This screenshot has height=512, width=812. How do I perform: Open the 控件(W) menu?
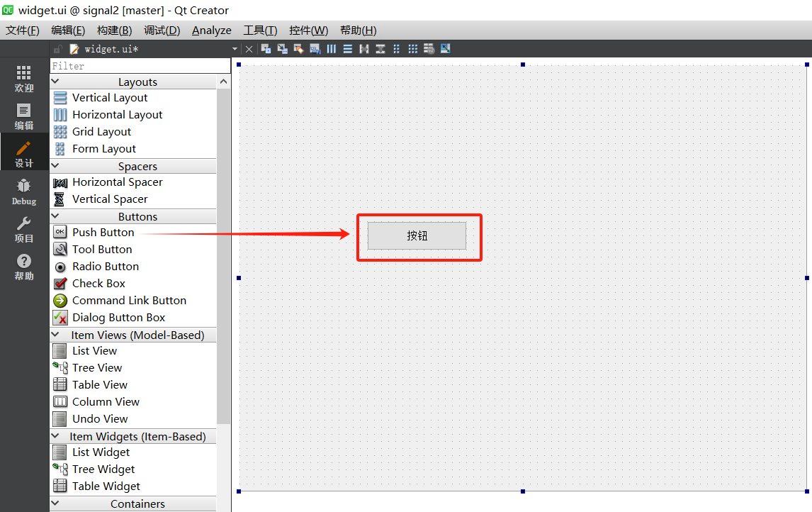pyautogui.click(x=308, y=30)
